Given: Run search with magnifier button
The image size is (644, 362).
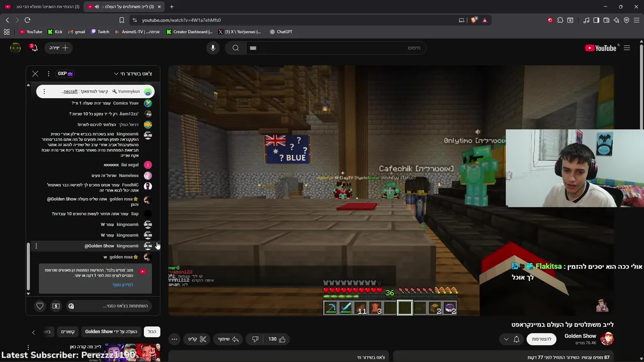Looking at the screenshot, I should tap(235, 48).
